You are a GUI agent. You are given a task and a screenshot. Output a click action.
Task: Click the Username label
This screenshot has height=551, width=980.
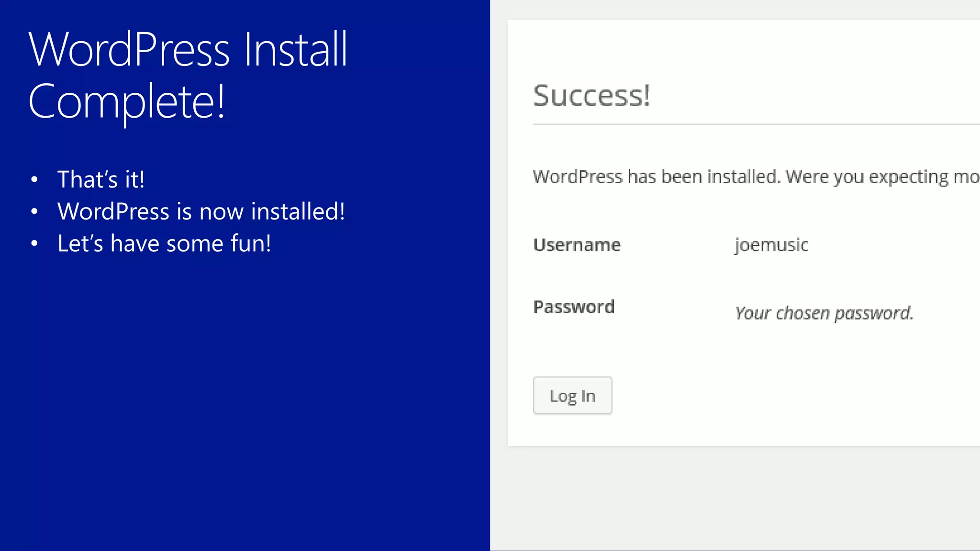[x=577, y=245]
